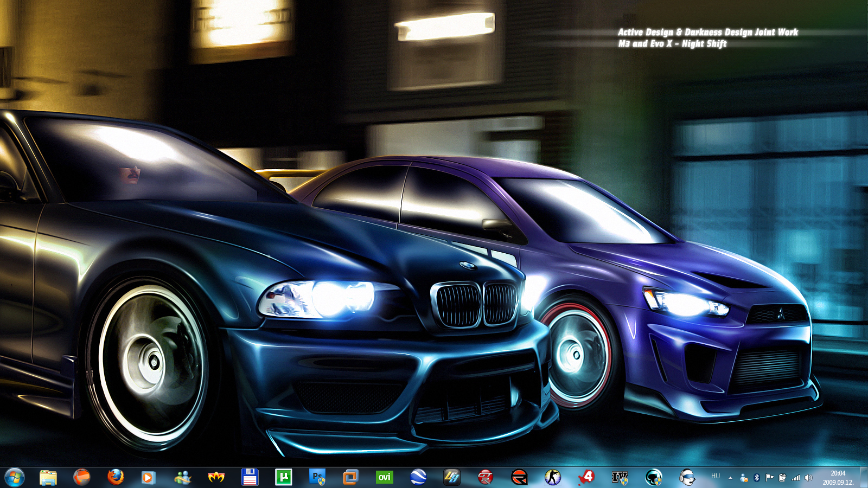Open Windows Media Player
Image resolution: width=868 pixels, height=488 pixels.
148,477
